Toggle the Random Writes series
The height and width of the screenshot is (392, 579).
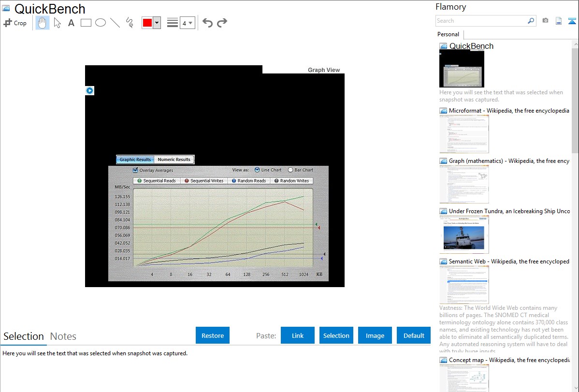click(x=292, y=181)
